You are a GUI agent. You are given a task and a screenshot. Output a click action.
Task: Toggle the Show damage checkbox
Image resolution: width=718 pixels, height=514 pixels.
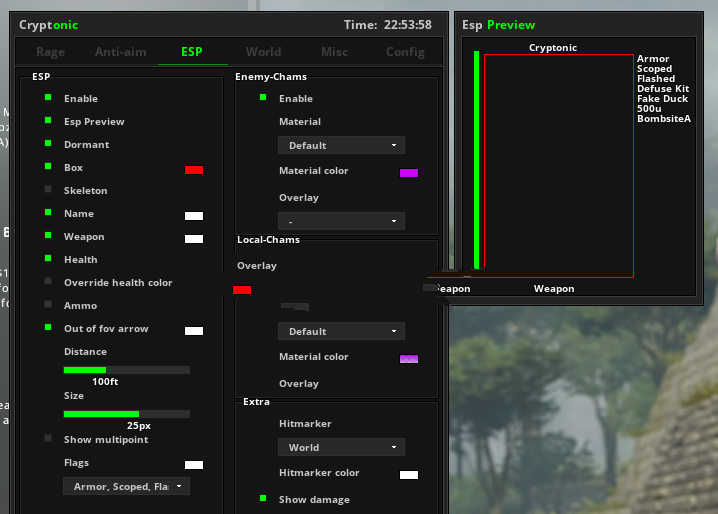263,498
